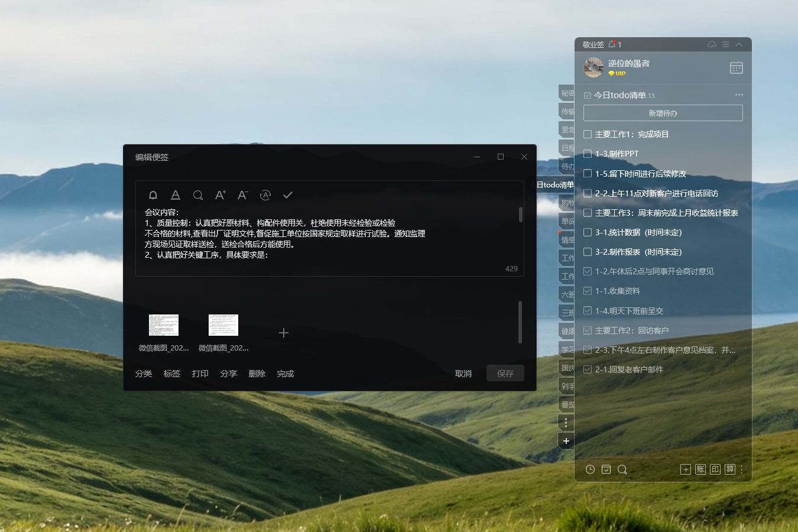Open the vertical dots in 敬业签 bottom bar
This screenshot has height=532, width=798.
[x=741, y=469]
